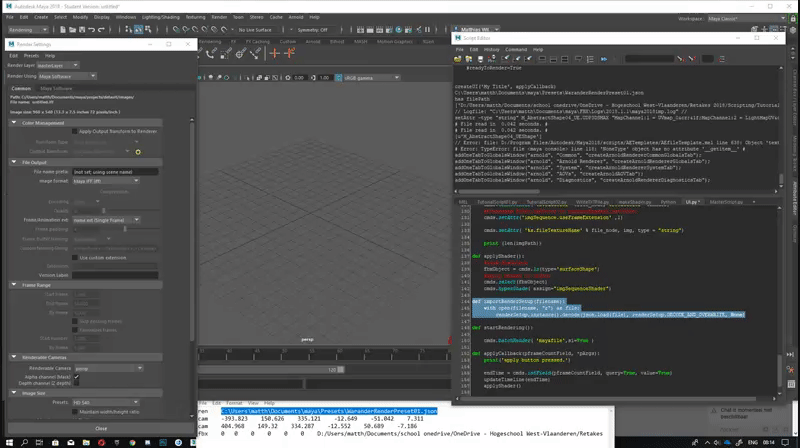The width and height of the screenshot is (800, 448).
Task: Click the Close button in Render Settings
Action: (101, 428)
